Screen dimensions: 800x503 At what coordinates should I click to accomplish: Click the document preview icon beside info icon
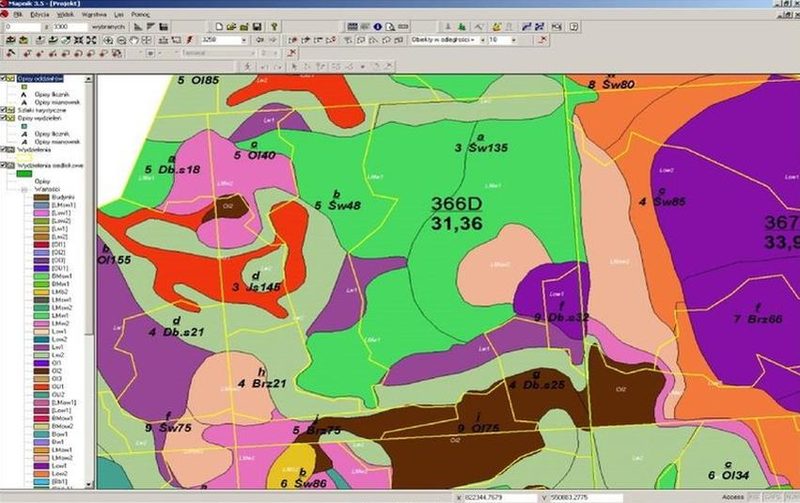click(x=390, y=27)
